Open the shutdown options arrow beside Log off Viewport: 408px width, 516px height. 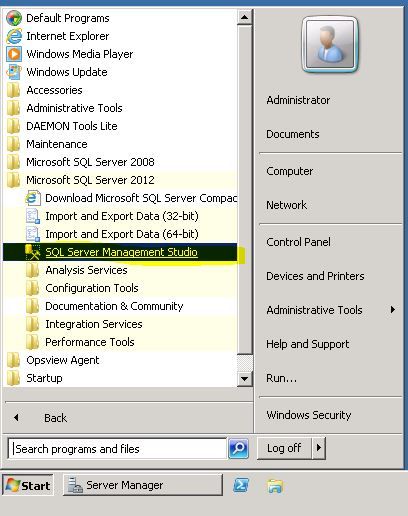click(x=319, y=448)
